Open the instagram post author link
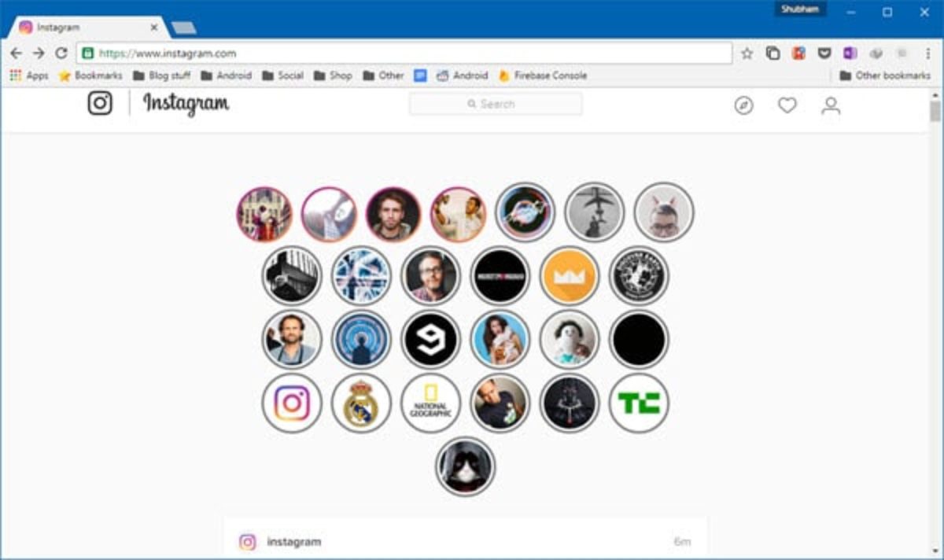This screenshot has height=560, width=944. point(294,542)
